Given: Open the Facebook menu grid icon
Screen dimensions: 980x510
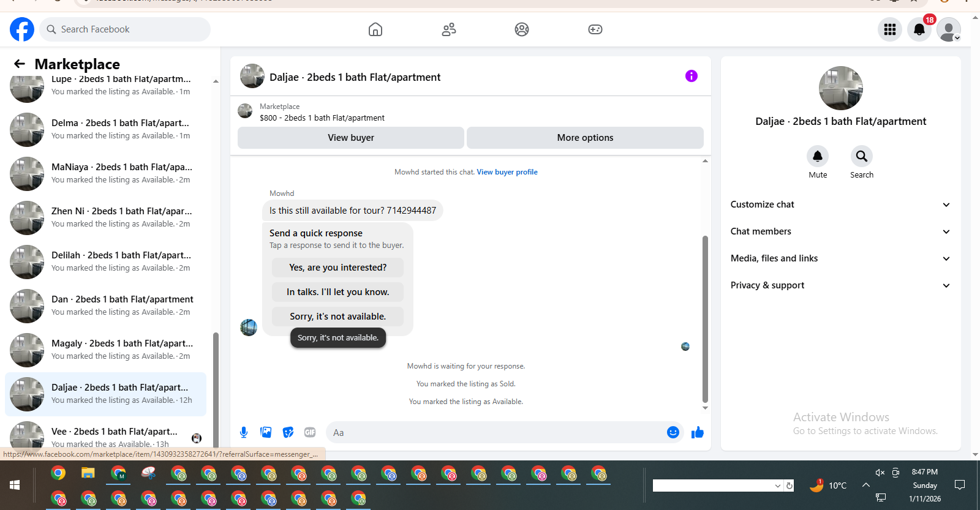Looking at the screenshot, I should (x=890, y=29).
